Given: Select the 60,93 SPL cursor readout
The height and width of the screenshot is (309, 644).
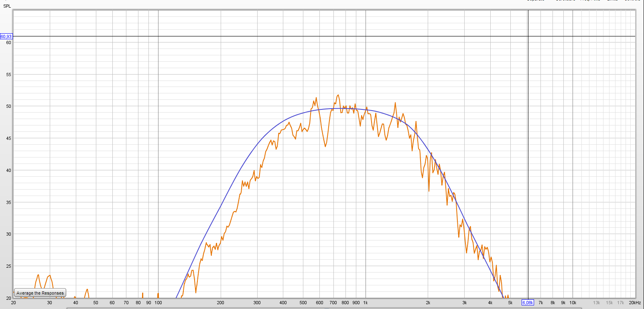Looking at the screenshot, I should coord(6,36).
